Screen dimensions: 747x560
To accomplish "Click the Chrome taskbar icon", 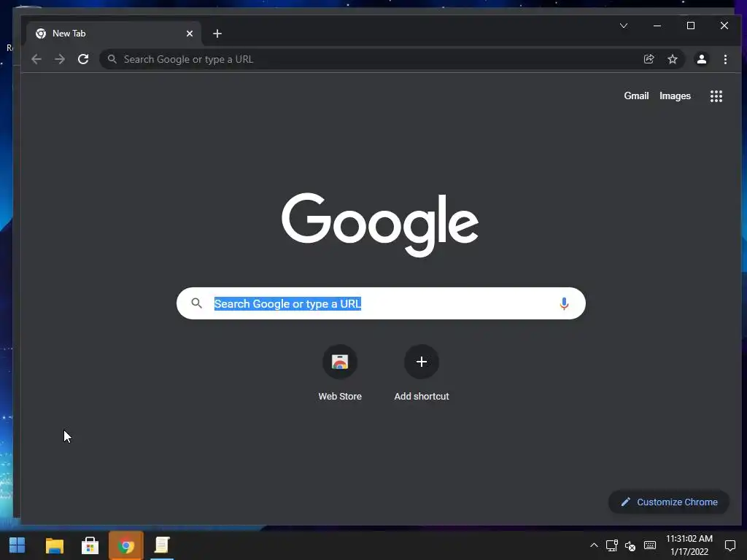I will (125, 545).
